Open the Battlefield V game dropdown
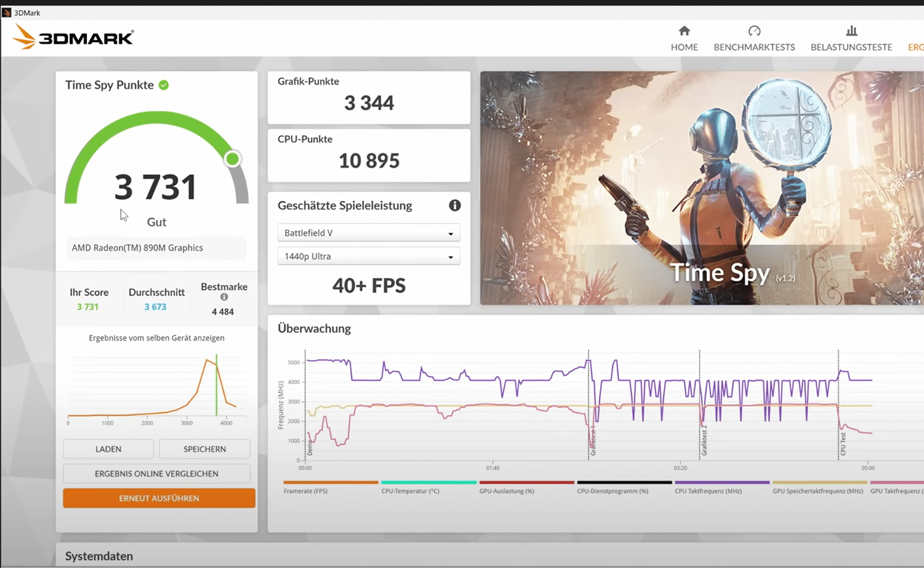 tap(368, 233)
